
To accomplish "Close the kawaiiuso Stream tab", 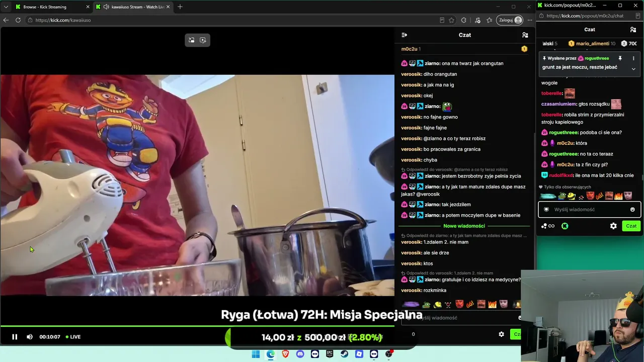I will coord(168,7).
